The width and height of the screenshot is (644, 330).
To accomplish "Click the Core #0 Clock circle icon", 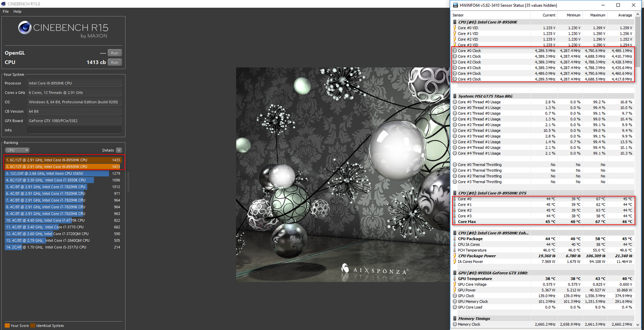I will [x=455, y=51].
